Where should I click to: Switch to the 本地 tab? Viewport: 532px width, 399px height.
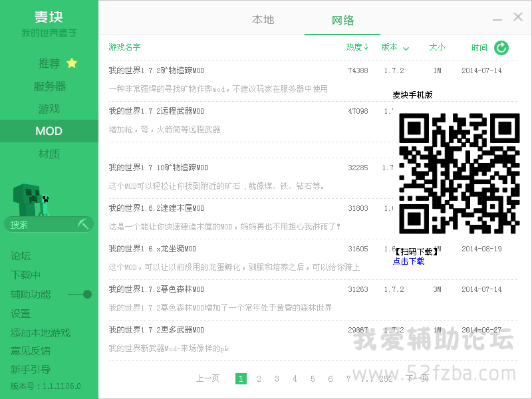pos(263,20)
